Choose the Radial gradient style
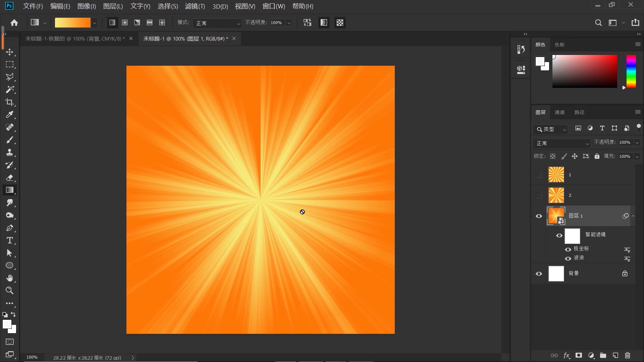The height and width of the screenshot is (362, 644). (125, 22)
